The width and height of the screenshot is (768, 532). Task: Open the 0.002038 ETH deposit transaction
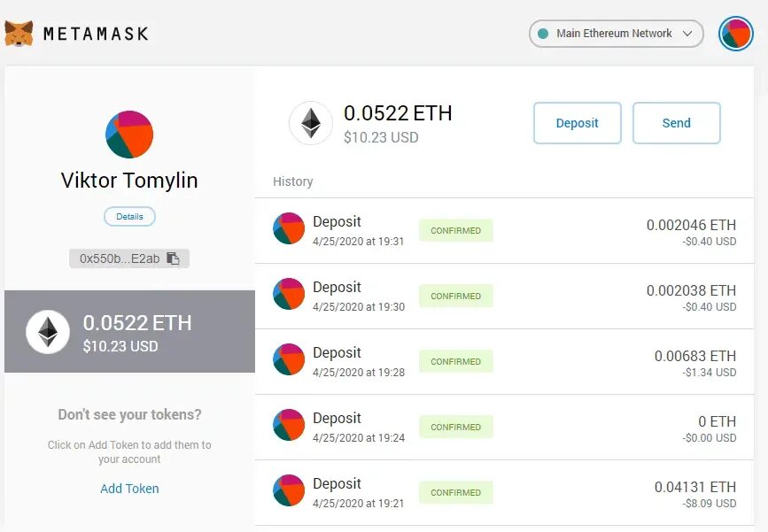505,297
